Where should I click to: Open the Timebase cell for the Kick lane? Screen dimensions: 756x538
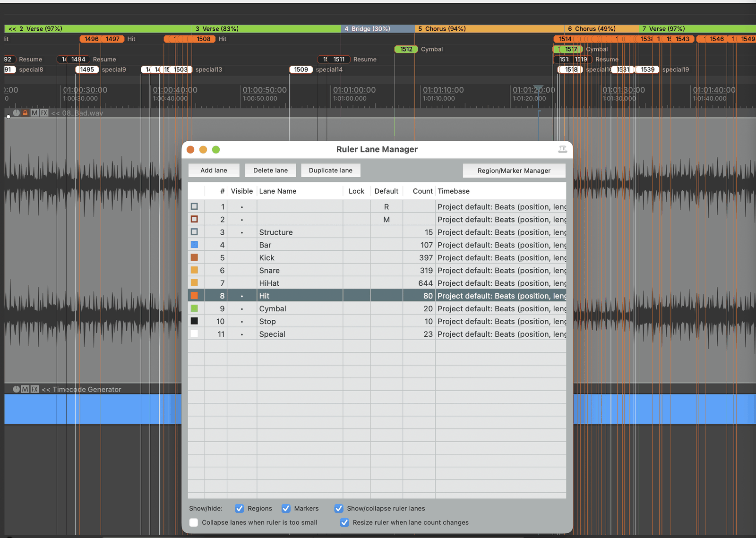tap(501, 258)
